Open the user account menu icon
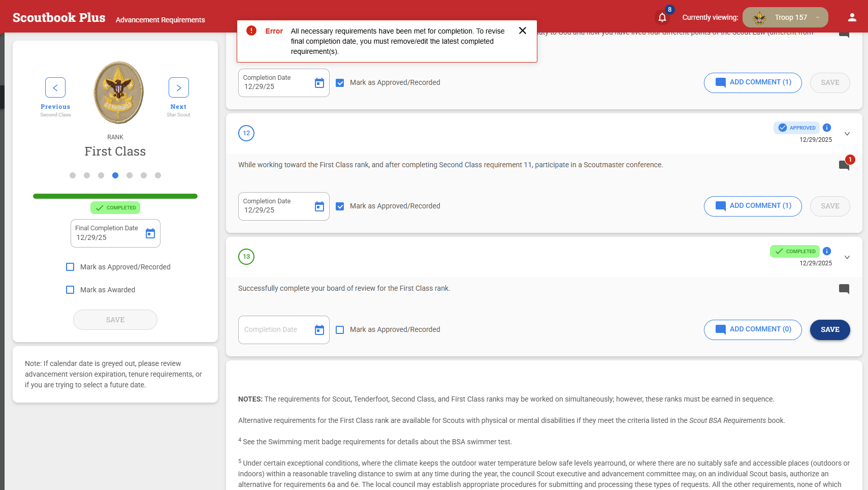Screen dimensions: 868x490 (852, 17)
